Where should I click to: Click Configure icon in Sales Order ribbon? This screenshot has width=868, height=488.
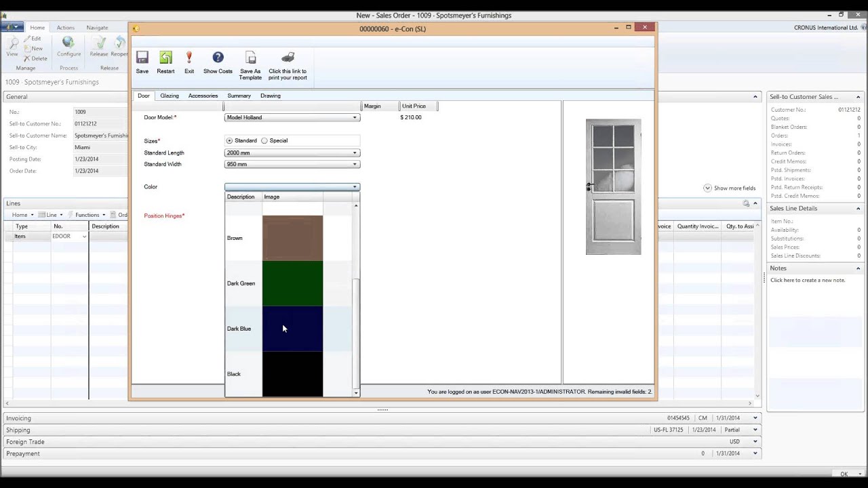[68, 43]
